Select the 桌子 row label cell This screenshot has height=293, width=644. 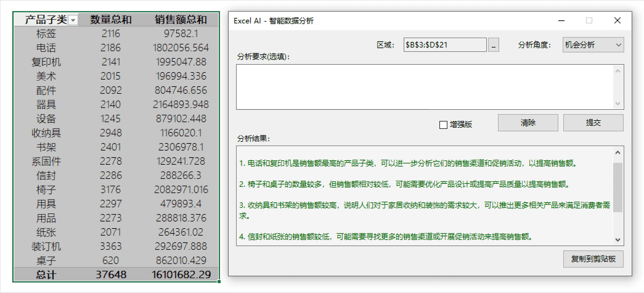pos(46,260)
